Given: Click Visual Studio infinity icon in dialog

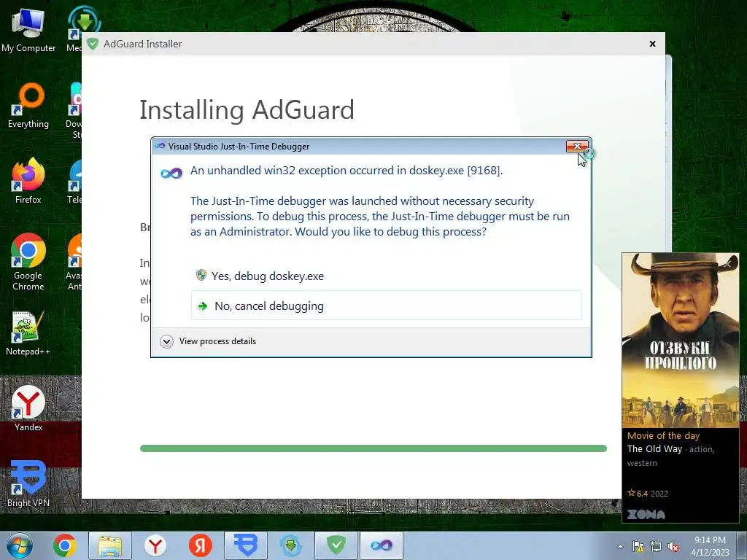Looking at the screenshot, I should tap(171, 174).
